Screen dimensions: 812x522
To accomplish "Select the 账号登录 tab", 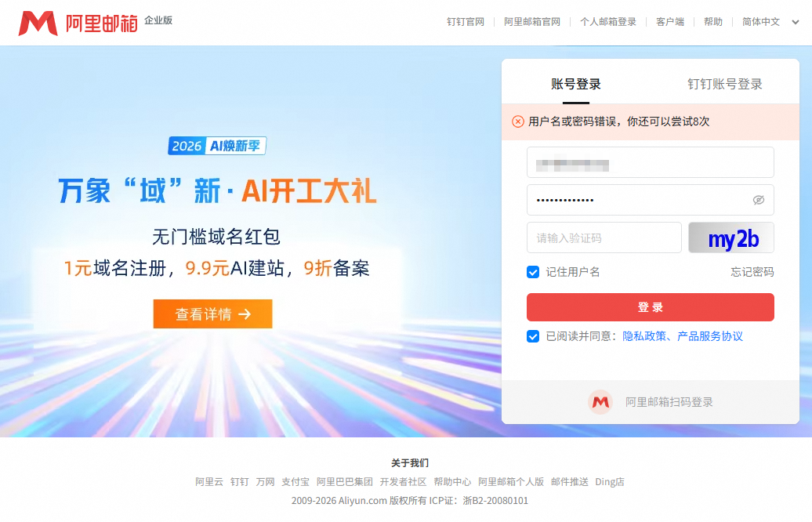I will [x=576, y=84].
